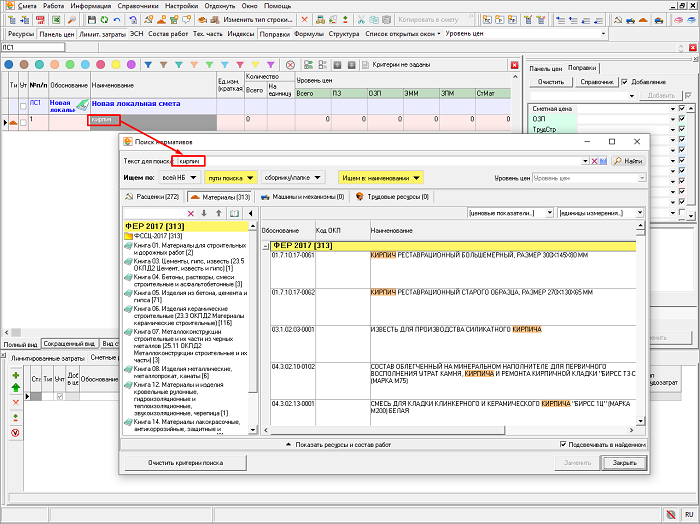Click the speech bubble comment icon
Screen dimensions: 700x524
(187, 20)
